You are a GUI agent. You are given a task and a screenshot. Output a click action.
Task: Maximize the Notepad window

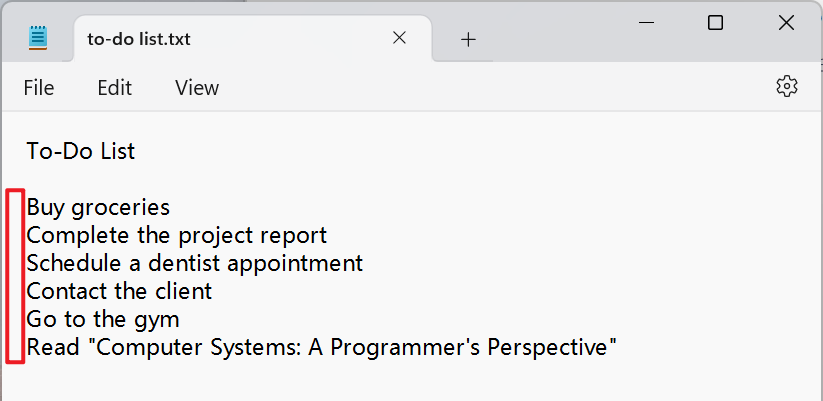tap(715, 23)
